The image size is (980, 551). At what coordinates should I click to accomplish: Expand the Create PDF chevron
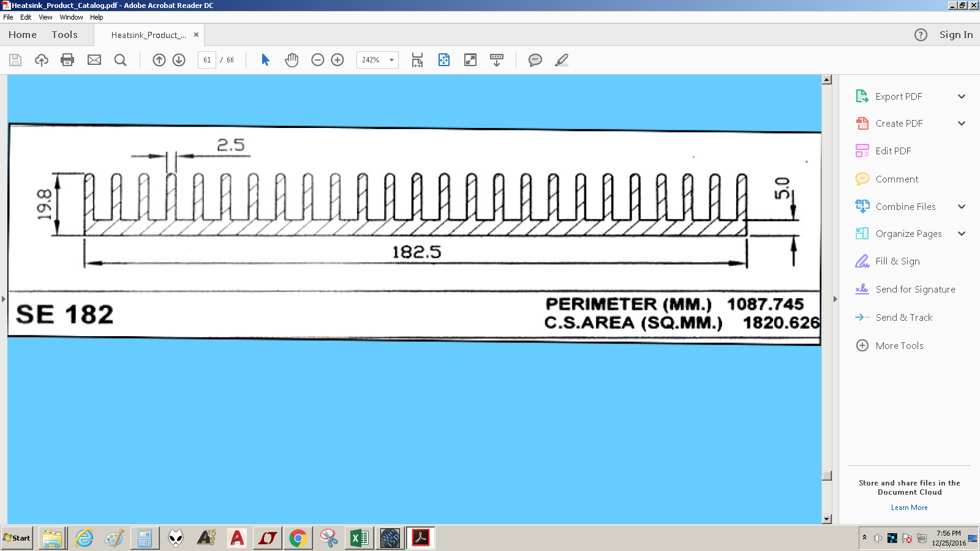click(x=962, y=124)
